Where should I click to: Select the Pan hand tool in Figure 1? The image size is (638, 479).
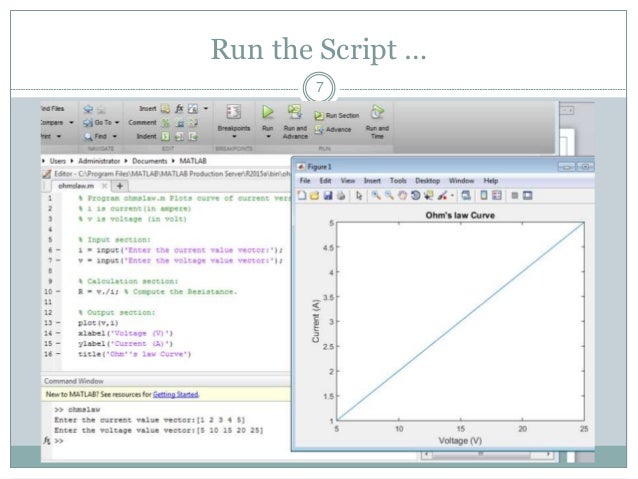point(402,196)
